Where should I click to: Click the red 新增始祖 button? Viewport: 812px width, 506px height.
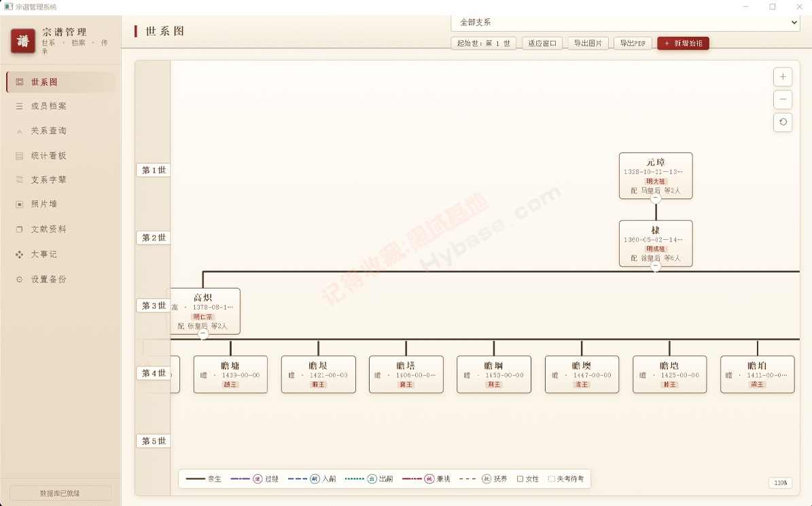pos(683,43)
